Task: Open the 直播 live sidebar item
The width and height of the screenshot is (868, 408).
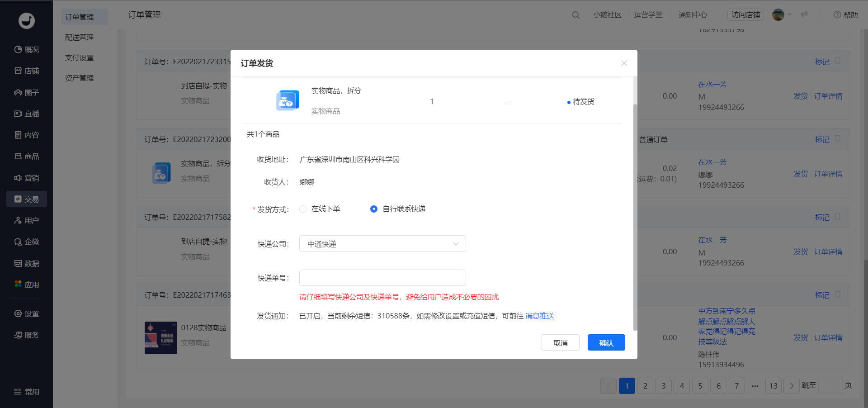Action: click(27, 114)
